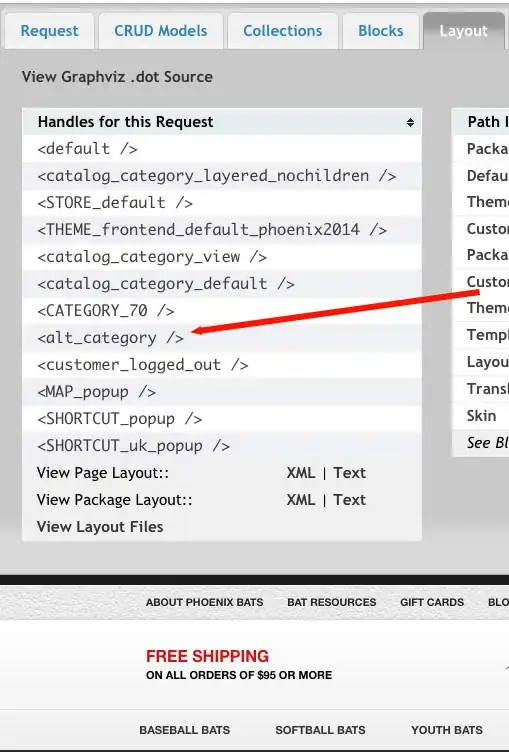Open View Package Layout as Text

pos(350,500)
